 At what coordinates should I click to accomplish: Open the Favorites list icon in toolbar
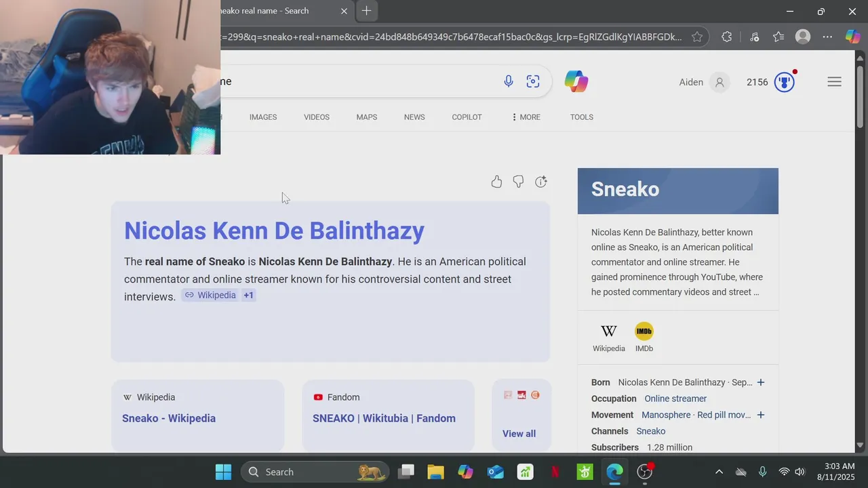pyautogui.click(x=778, y=37)
